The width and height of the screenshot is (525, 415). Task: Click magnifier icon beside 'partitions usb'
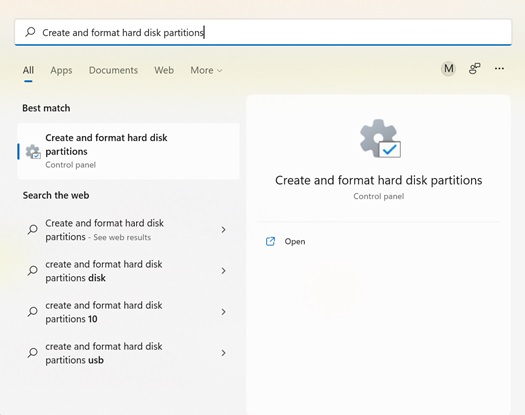click(32, 353)
